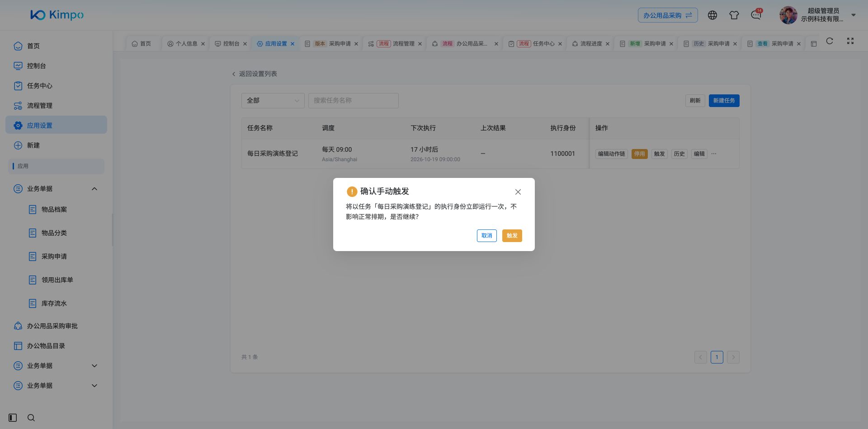
Task: Click the user avatar picture
Action: coord(788,15)
